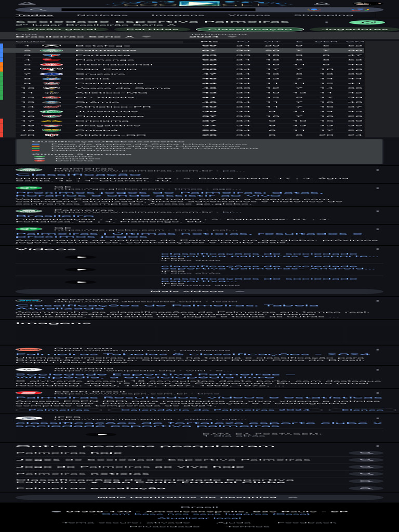Image resolution: width=399 pixels, height=532 pixels.
Task: Select the 'Classificação' chip
Action: [x=250, y=29]
